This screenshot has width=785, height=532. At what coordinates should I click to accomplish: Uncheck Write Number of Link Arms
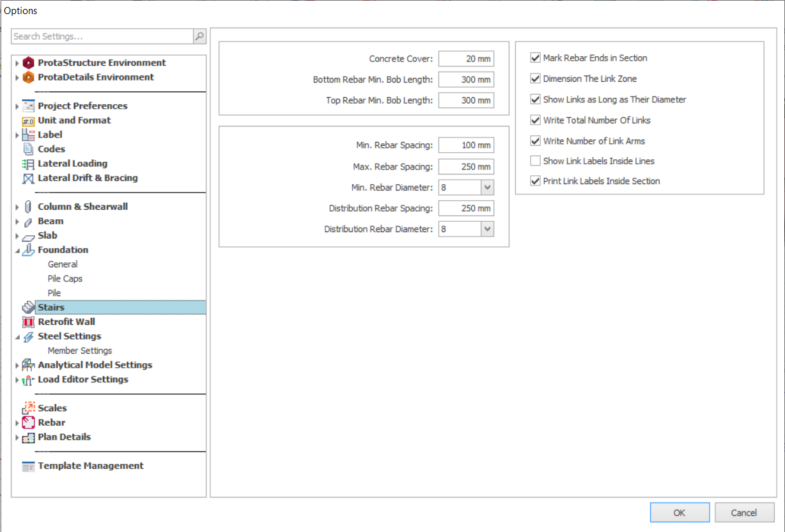click(x=536, y=141)
